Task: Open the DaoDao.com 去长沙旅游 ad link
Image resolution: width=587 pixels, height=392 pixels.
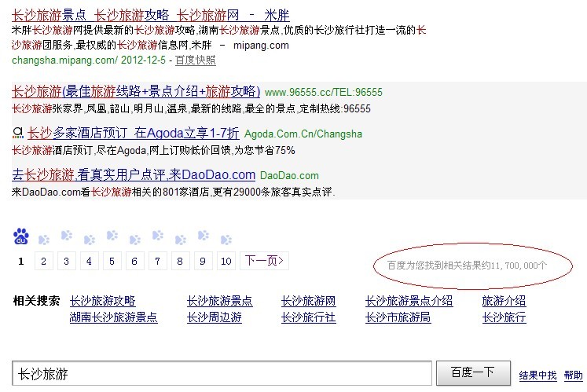Action: point(134,175)
